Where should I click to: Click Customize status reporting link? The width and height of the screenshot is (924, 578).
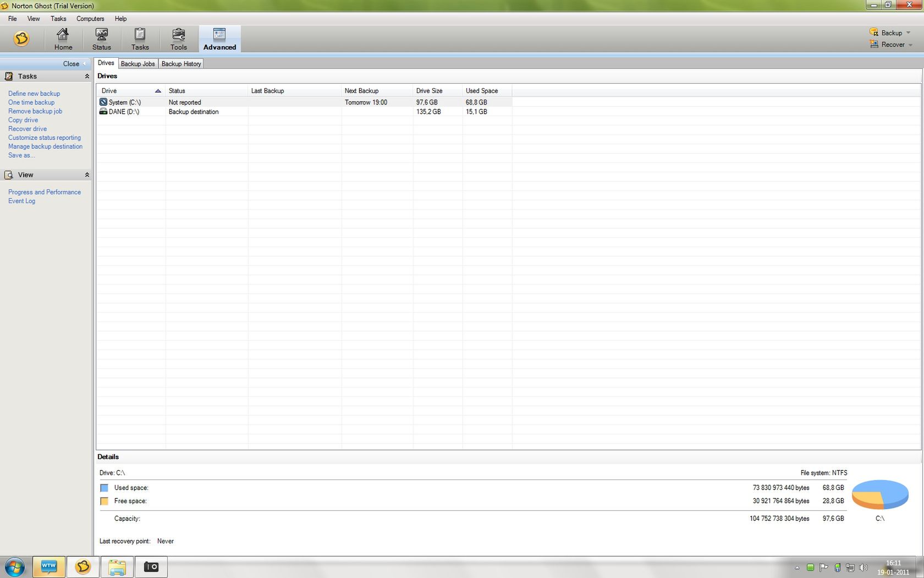pos(45,138)
